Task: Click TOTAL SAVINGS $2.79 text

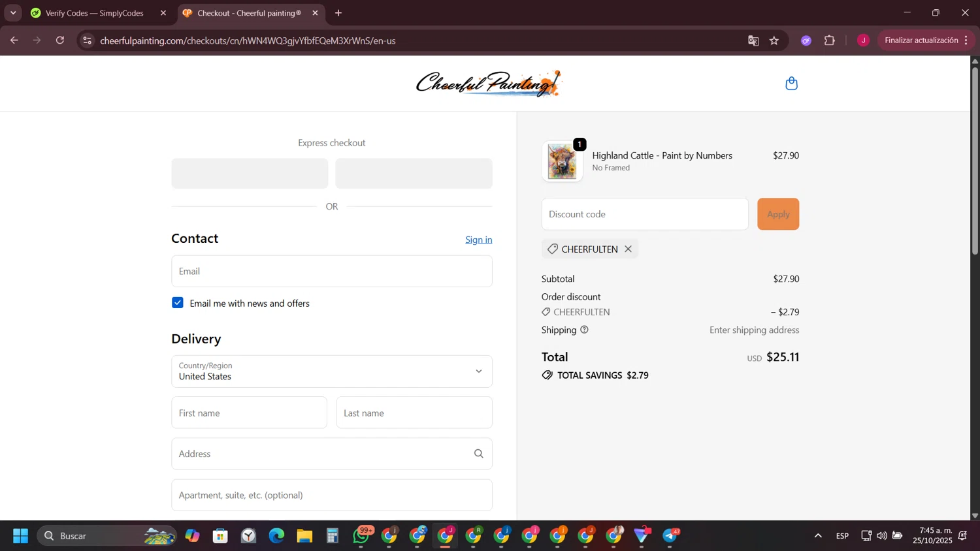Action: tap(602, 375)
